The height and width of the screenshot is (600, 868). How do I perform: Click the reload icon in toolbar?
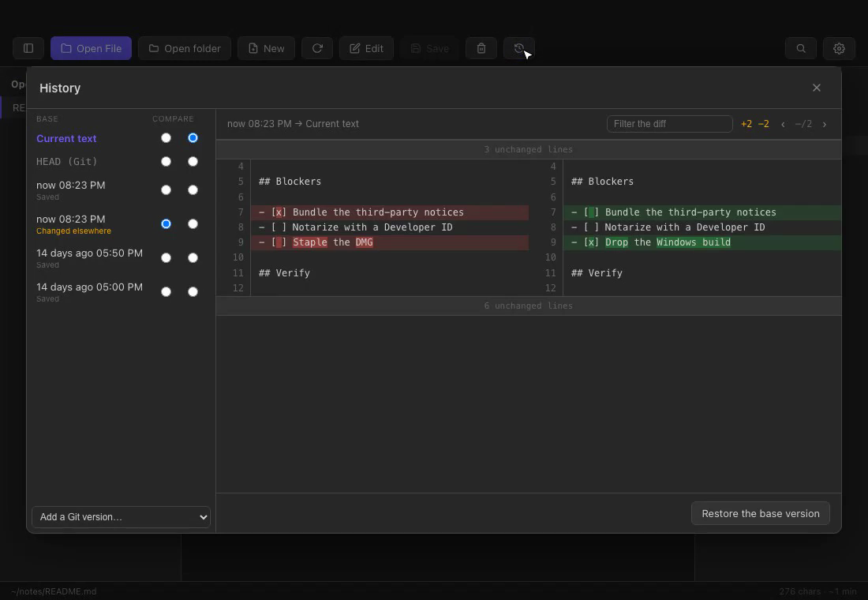coord(317,48)
